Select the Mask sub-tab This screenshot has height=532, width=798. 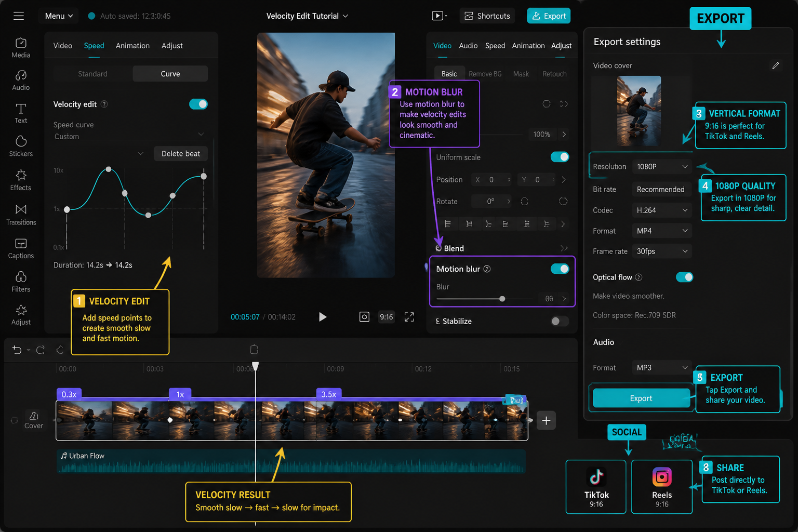click(x=521, y=74)
